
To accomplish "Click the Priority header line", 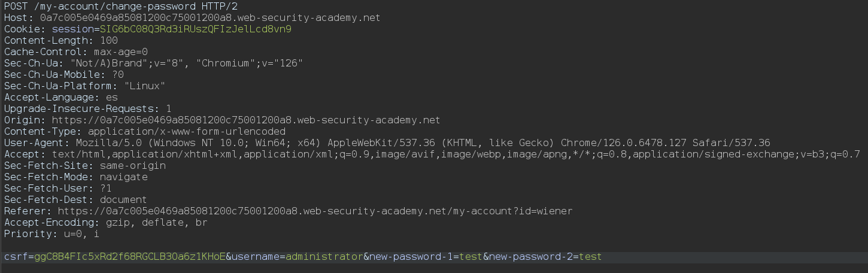I will point(52,234).
